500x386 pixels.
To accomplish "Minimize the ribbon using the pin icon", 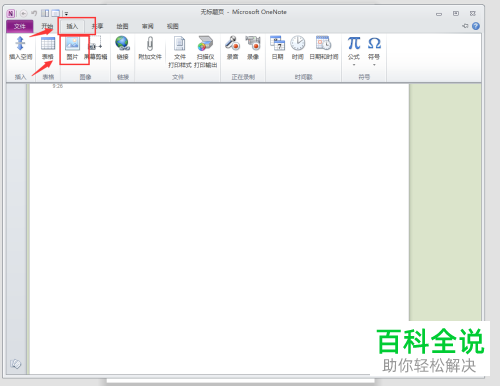I will 465,26.
